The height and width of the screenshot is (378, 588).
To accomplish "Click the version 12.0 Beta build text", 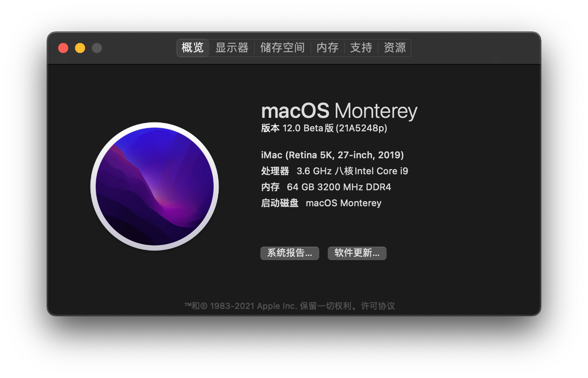I will 324,128.
